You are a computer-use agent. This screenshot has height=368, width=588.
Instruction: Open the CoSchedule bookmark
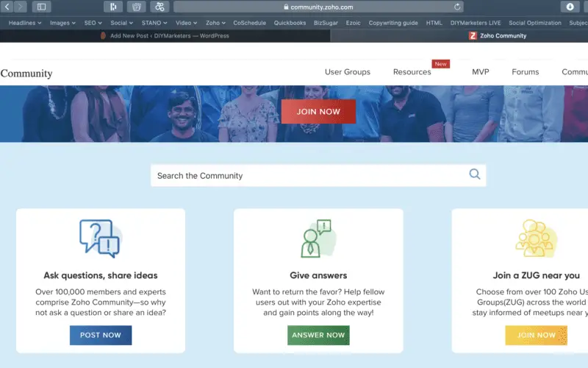click(x=249, y=23)
